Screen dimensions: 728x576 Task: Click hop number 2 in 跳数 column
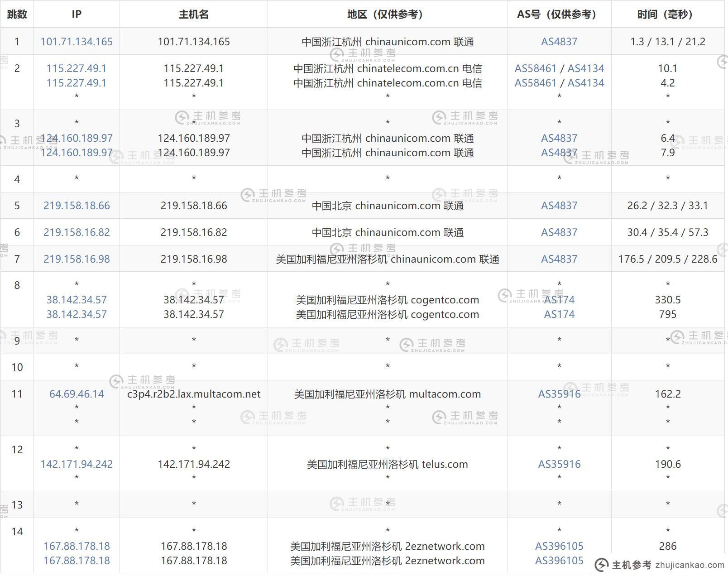click(x=17, y=68)
